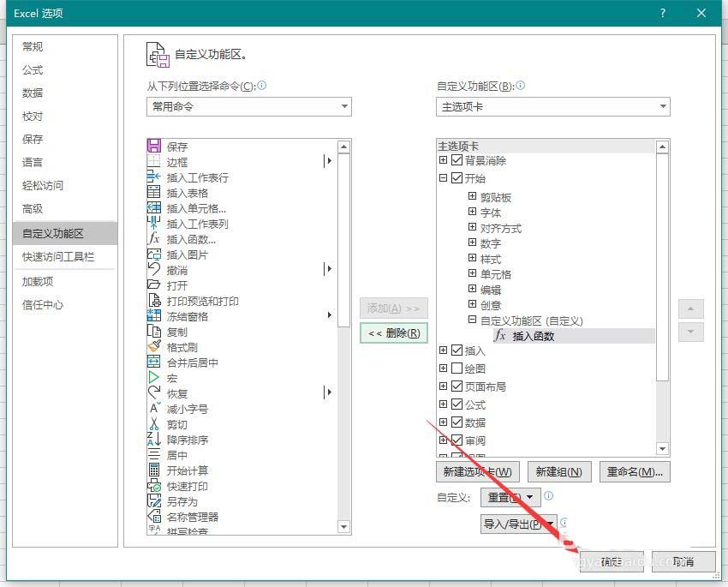The image size is (728, 587).
Task: Click the 名称管理器 icon
Action: click(x=153, y=517)
